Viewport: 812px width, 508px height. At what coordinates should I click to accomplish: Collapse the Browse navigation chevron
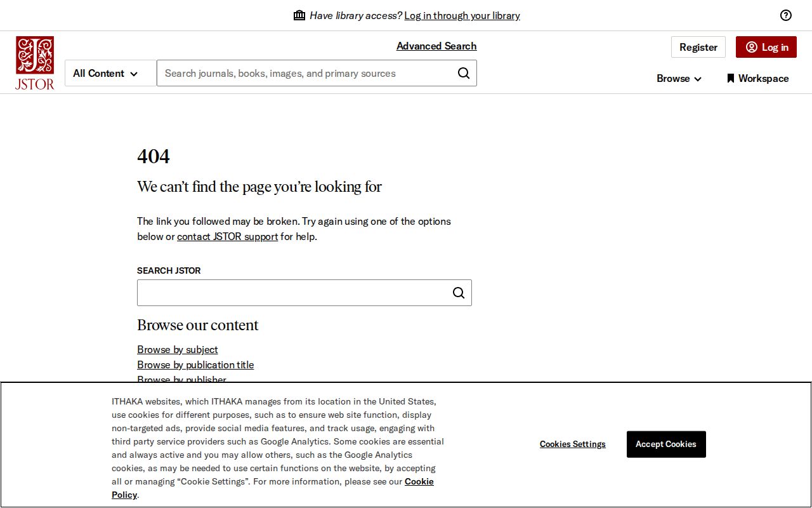[x=698, y=79]
